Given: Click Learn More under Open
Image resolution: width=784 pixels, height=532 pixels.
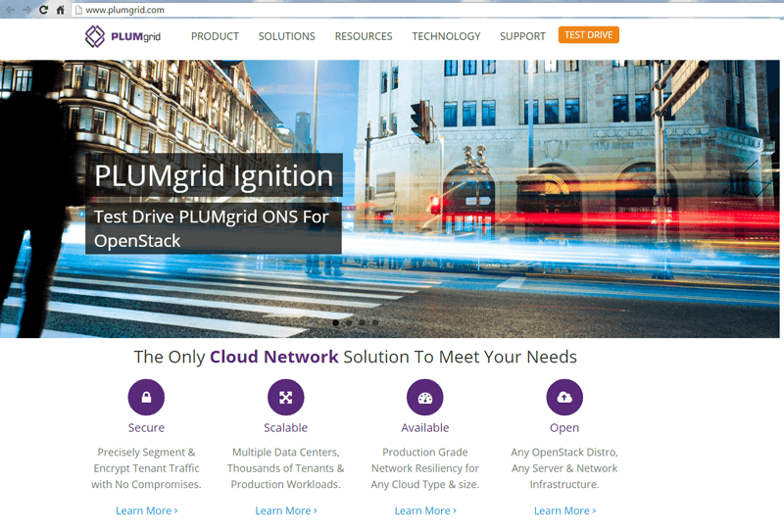Looking at the screenshot, I should pos(565,511).
